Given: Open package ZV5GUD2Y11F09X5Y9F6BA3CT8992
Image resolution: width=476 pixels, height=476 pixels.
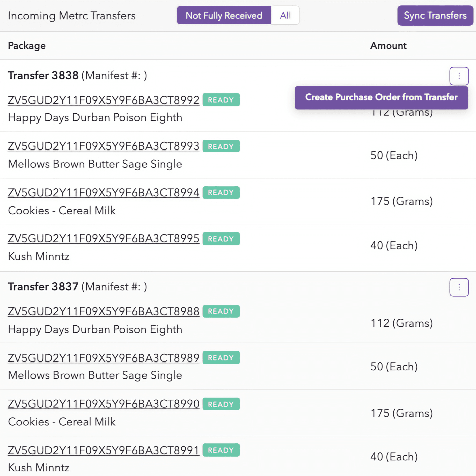Looking at the screenshot, I should (103, 100).
